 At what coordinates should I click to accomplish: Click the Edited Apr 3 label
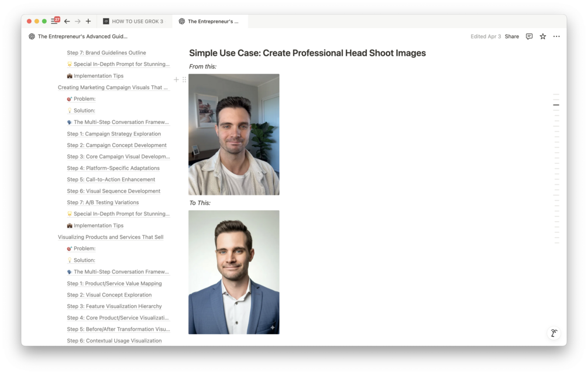(486, 36)
